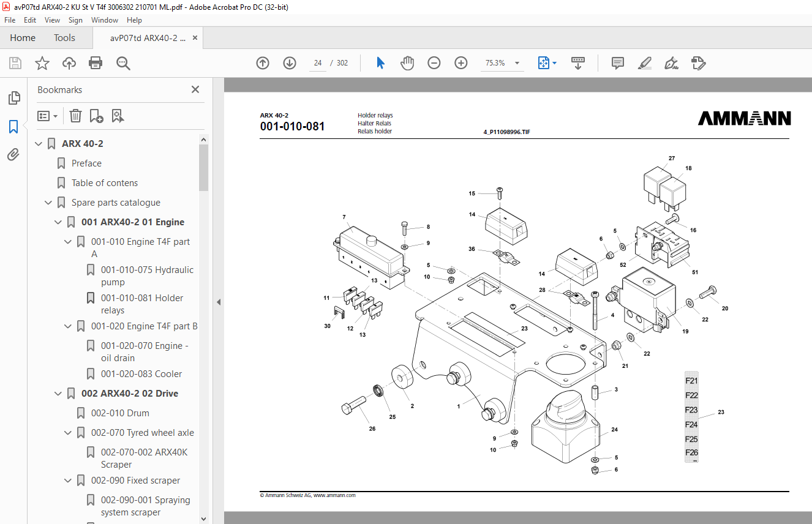The width and height of the screenshot is (812, 524).
Task: Click the Save file icon
Action: pos(15,63)
